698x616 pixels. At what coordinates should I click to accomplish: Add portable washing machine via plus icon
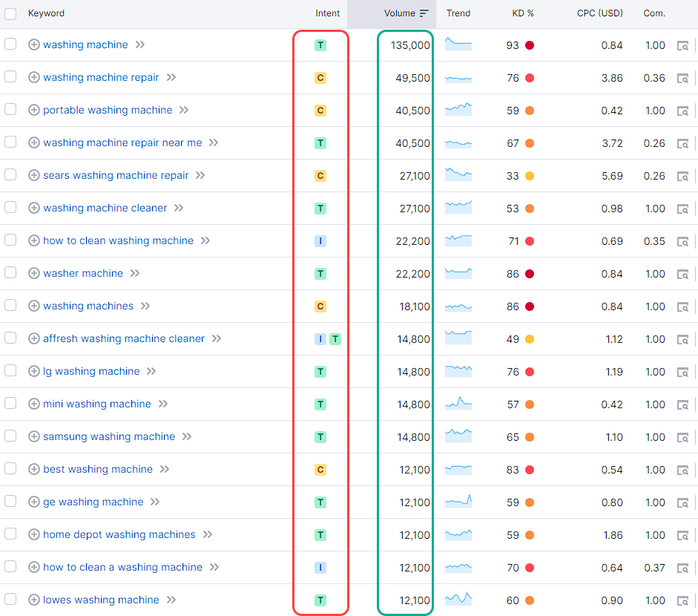click(33, 110)
